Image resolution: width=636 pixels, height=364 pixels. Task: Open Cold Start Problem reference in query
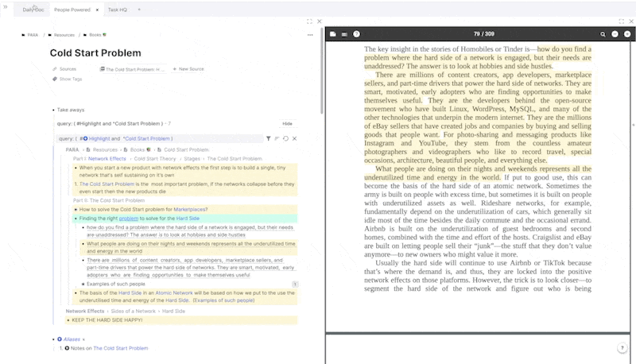(x=146, y=138)
